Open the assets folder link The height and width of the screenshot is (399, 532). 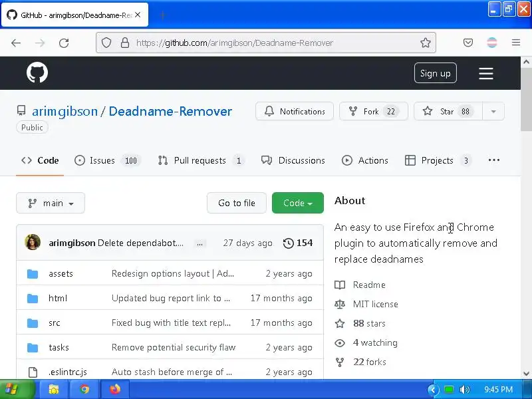click(61, 273)
